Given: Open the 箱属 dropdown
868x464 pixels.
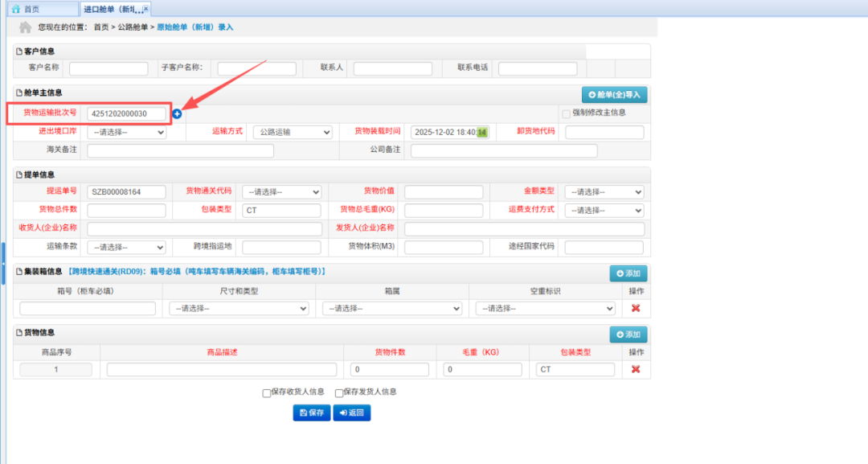Looking at the screenshot, I should pyautogui.click(x=392, y=309).
